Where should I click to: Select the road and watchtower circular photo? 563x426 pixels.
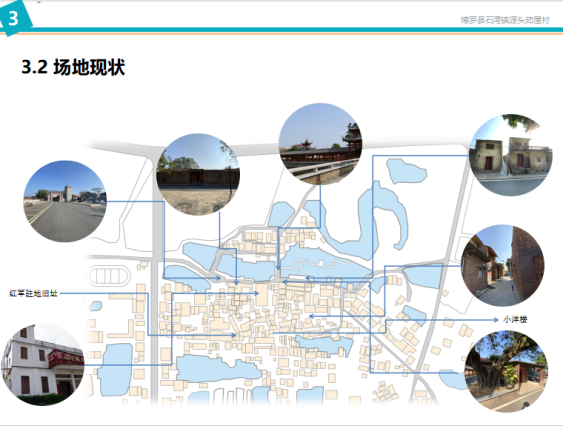coord(65,201)
